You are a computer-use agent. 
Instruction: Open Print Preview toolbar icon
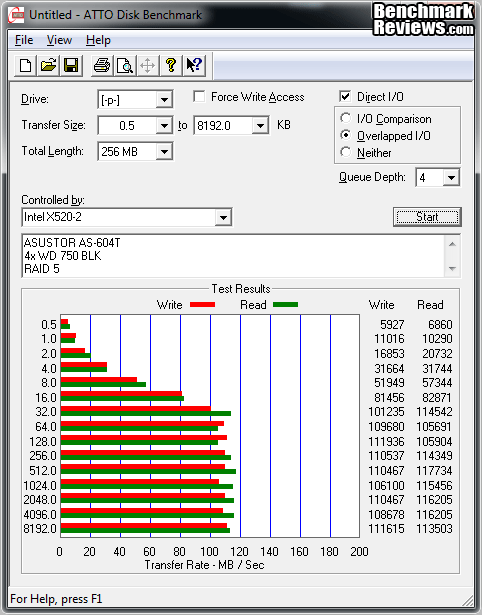tap(125, 66)
